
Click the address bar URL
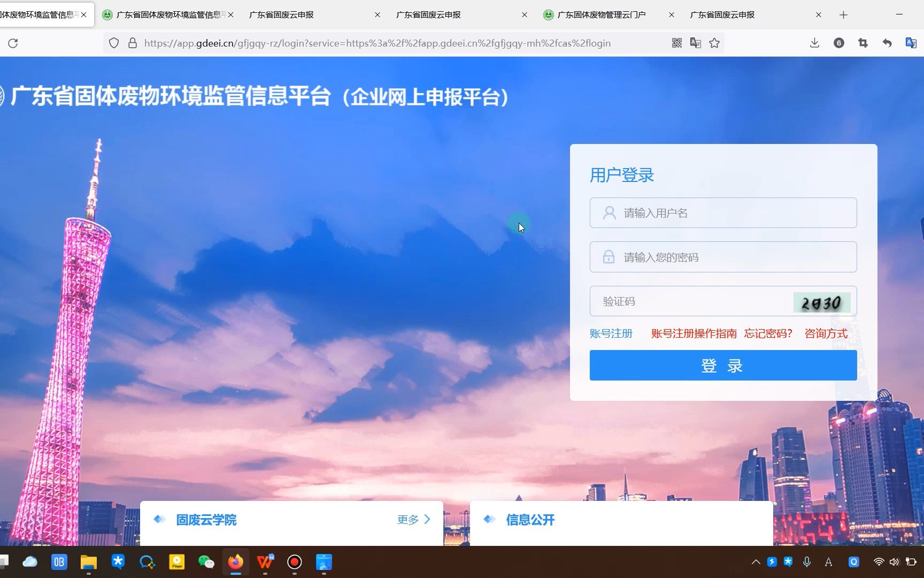[378, 43]
